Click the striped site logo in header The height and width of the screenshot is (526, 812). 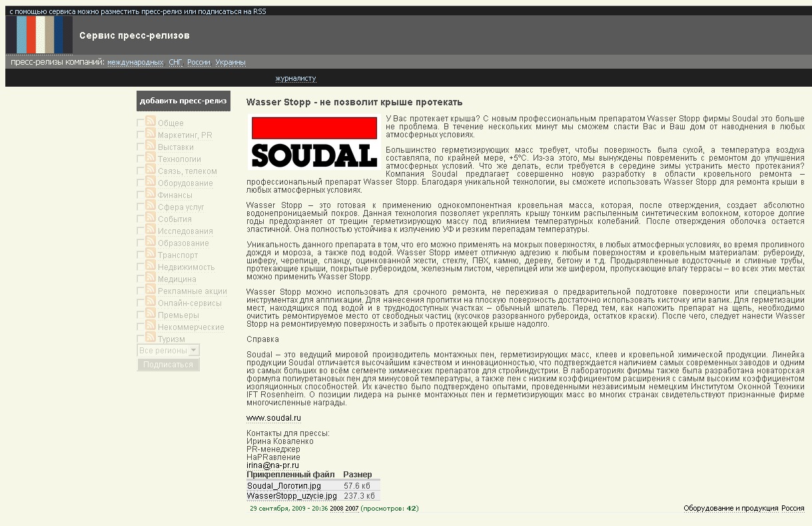pyautogui.click(x=39, y=35)
